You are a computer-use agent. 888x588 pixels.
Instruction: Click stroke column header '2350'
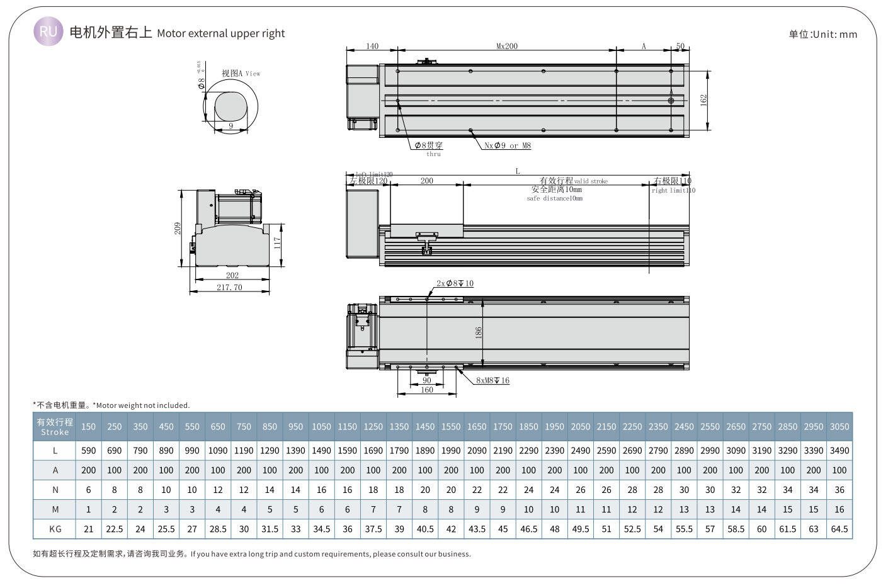point(658,426)
